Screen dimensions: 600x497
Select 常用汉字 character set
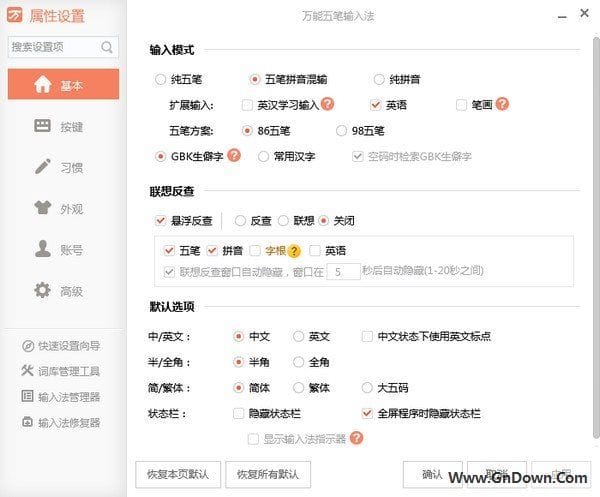click(263, 156)
